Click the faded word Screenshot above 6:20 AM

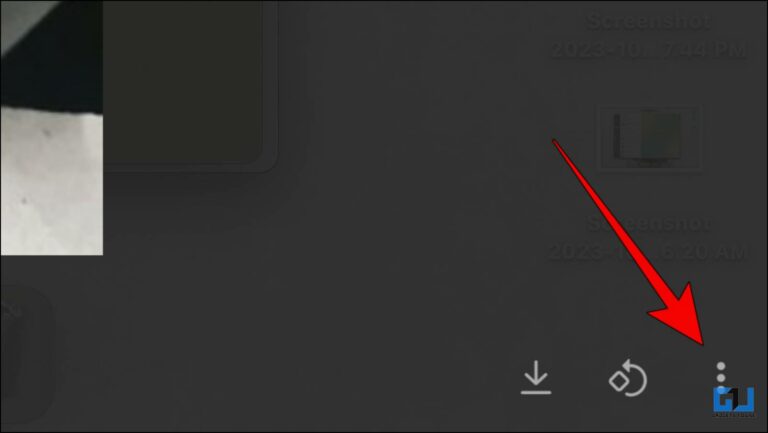[x=648, y=223]
